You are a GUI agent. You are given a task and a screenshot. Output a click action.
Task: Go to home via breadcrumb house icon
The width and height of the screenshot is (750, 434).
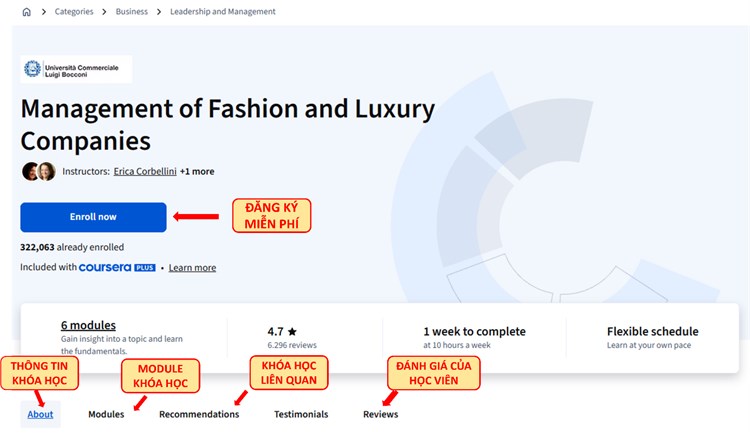tap(27, 12)
